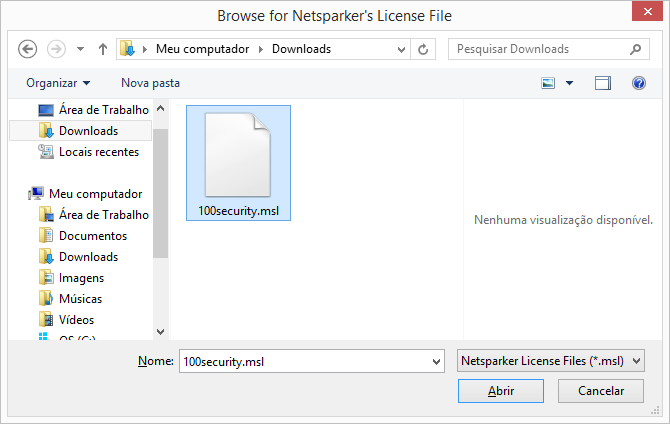
Task: Click the Documentos folder icon
Action: click(46, 236)
